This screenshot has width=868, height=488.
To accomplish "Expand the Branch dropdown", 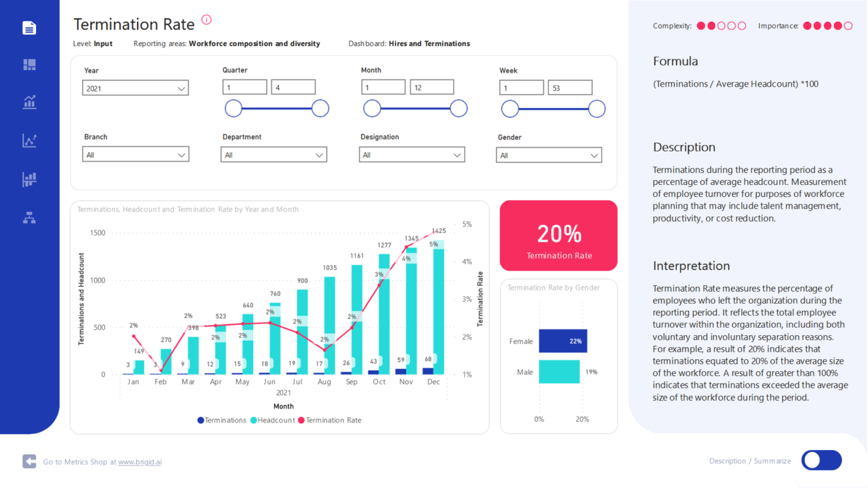I will (x=136, y=155).
